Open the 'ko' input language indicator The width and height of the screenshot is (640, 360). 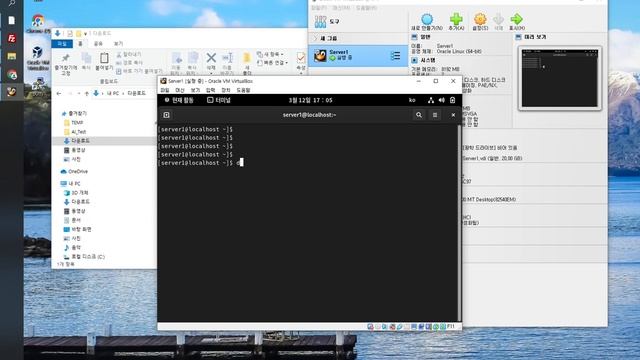click(412, 100)
